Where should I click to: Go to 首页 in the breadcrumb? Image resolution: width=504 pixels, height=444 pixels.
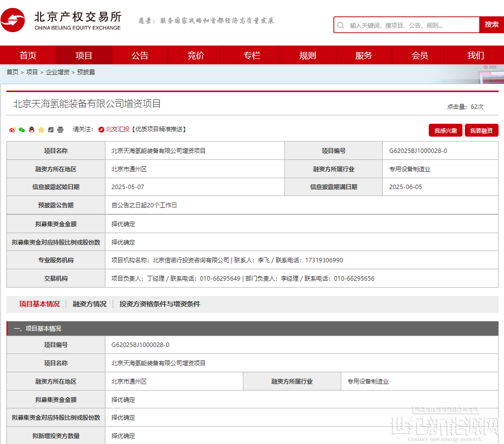[12, 72]
